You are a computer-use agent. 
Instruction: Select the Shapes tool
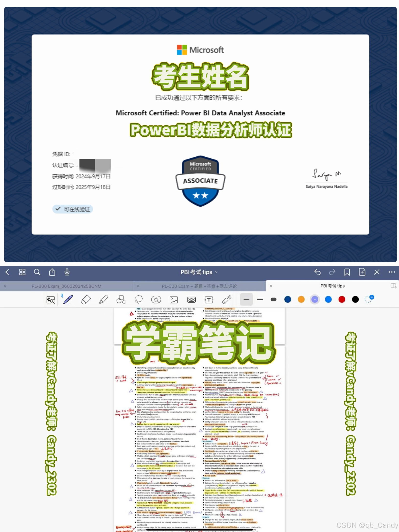click(x=121, y=300)
